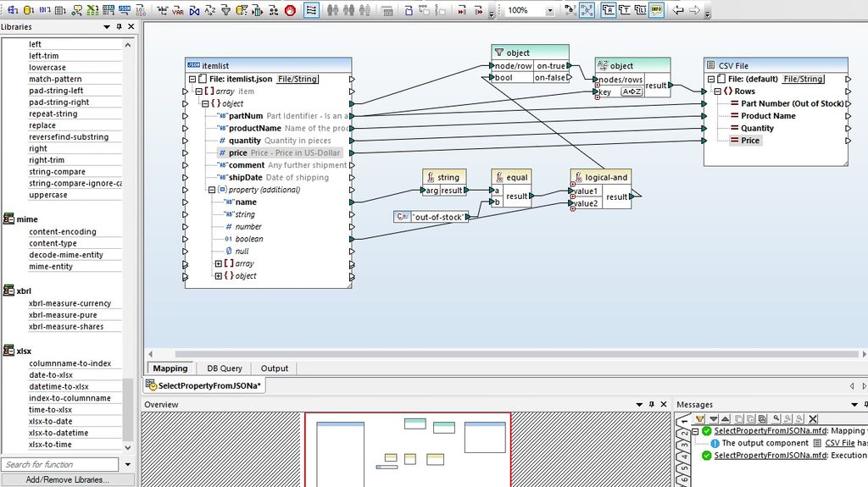The image size is (868, 487).
Task: Click the CSV File link in Messages
Action: [x=839, y=443]
